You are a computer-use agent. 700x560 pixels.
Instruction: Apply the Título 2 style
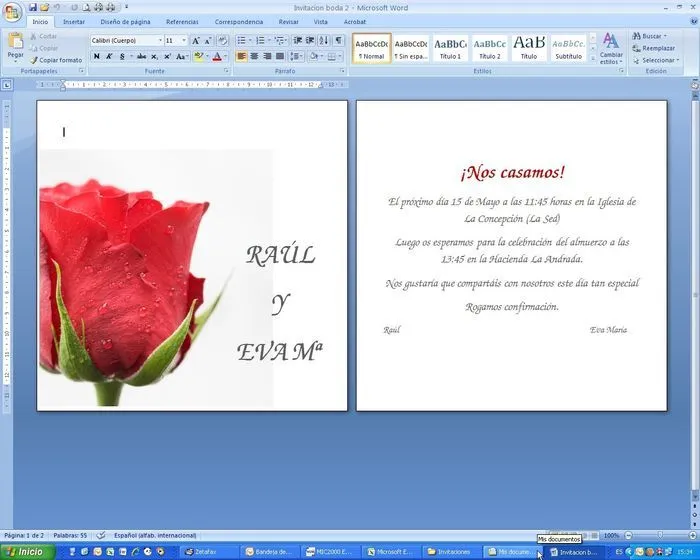coord(490,48)
